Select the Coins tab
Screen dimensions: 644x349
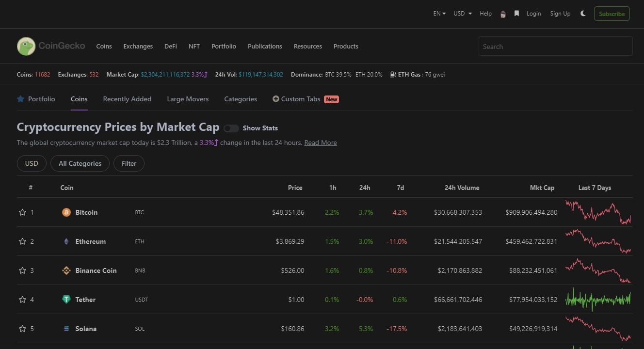coord(79,99)
